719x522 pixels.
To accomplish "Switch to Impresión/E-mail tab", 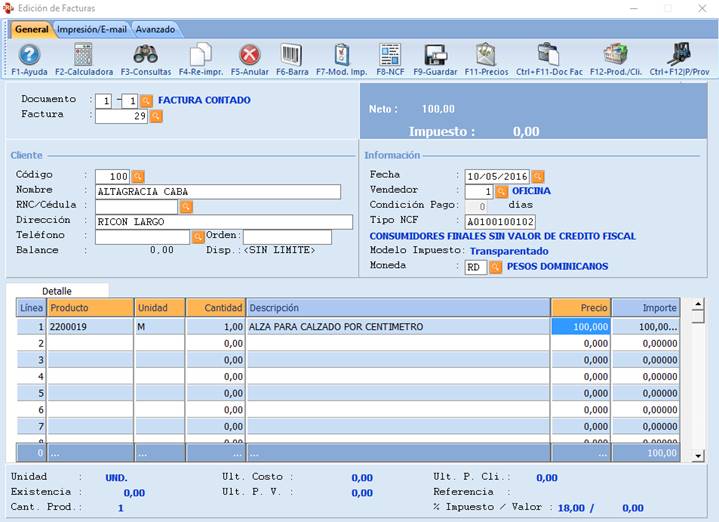I will tap(92, 29).
